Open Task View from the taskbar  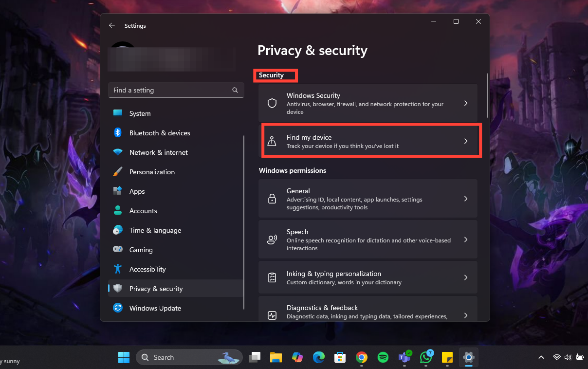255,357
